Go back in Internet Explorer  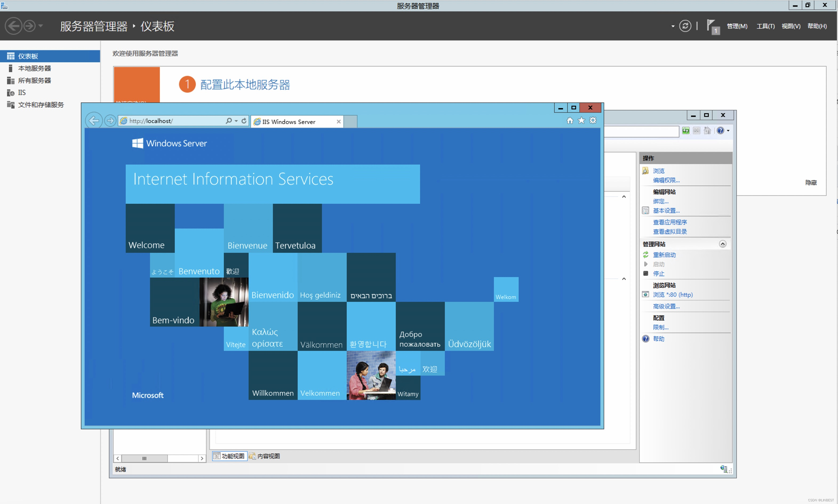(x=94, y=121)
